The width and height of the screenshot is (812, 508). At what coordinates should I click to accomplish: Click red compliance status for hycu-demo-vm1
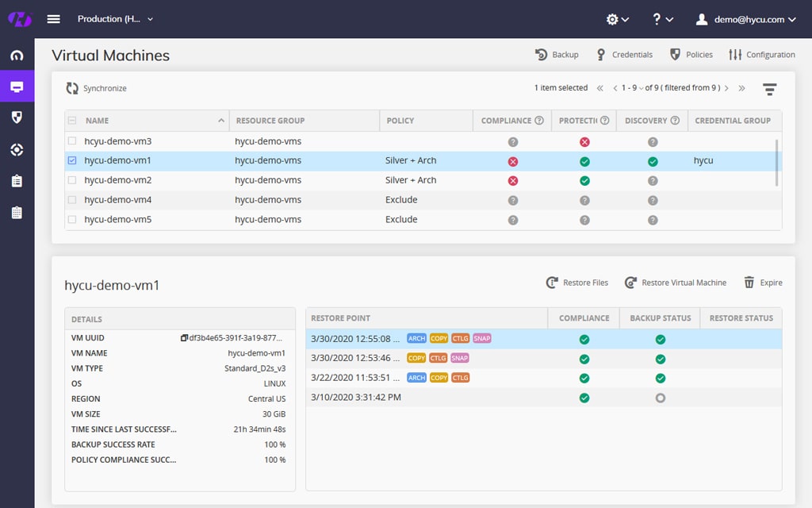(513, 161)
